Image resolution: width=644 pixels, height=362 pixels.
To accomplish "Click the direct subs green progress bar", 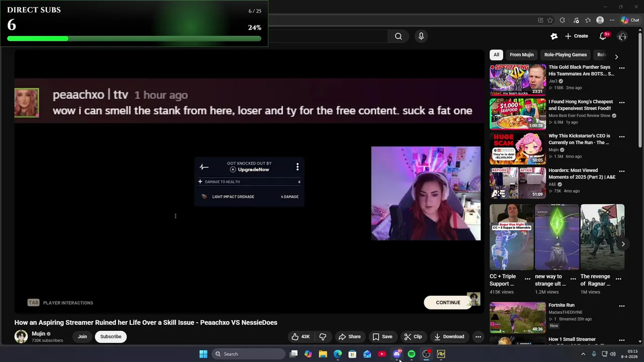I will click(x=134, y=39).
